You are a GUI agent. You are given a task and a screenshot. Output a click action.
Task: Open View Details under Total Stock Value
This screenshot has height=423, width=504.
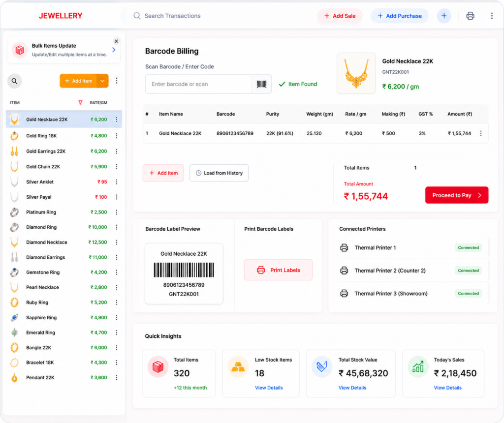click(352, 388)
